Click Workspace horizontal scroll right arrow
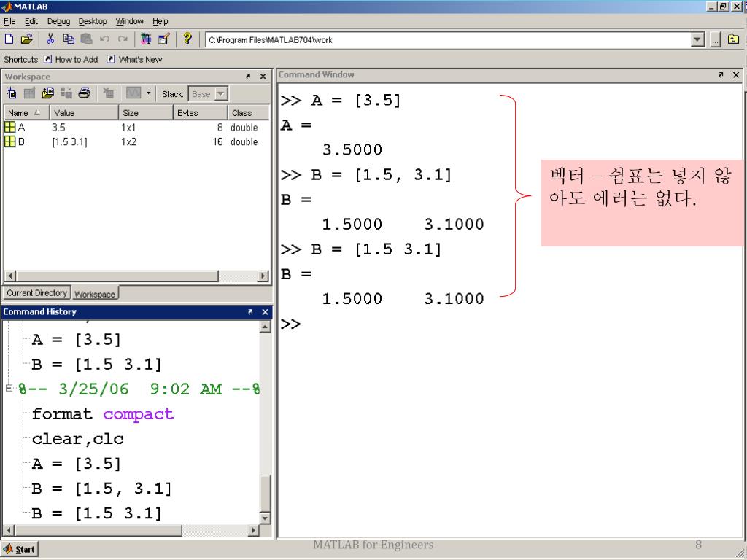This screenshot has width=747, height=560. 263,276
